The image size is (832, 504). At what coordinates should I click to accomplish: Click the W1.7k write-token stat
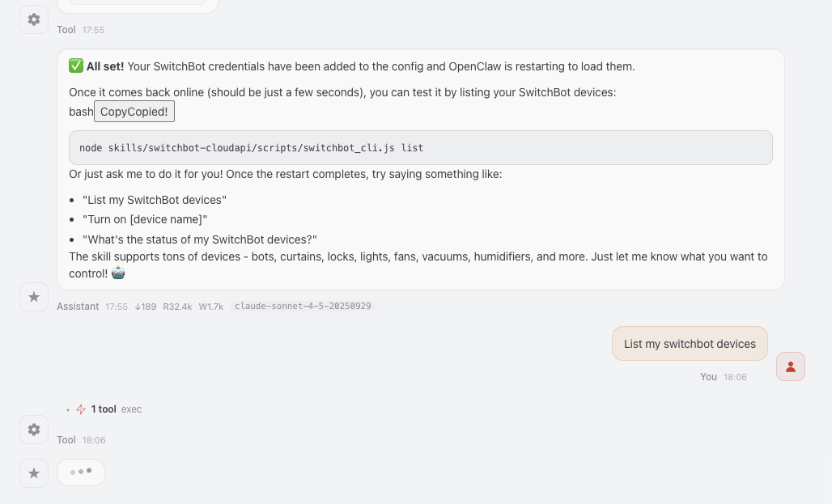[x=210, y=307]
